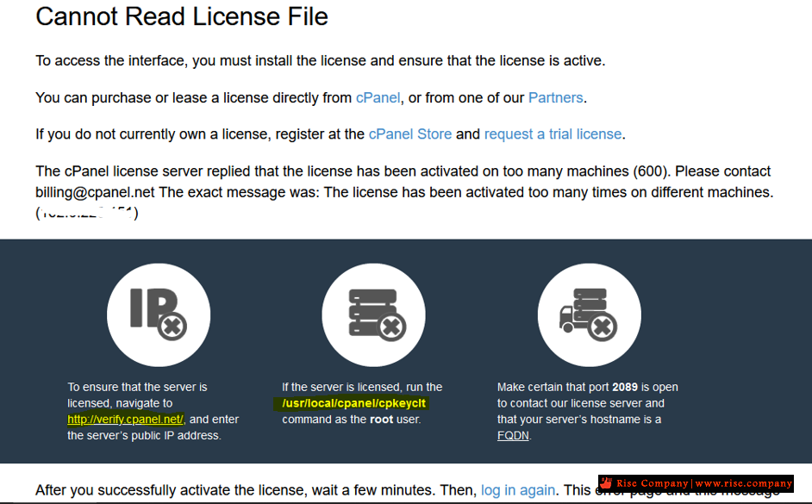This screenshot has height=504, width=812.
Task: Click the bold port number 2089
Action: click(625, 387)
